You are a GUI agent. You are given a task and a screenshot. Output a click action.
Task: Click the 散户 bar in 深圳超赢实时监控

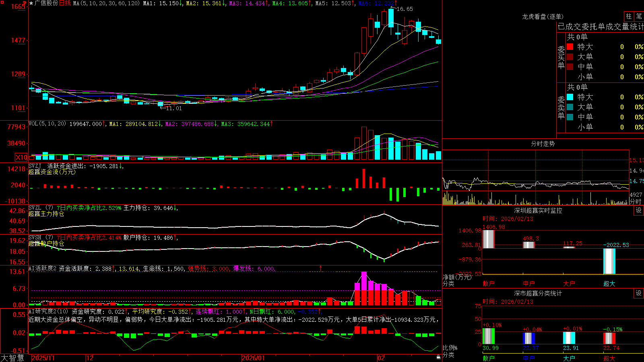tap(488, 239)
